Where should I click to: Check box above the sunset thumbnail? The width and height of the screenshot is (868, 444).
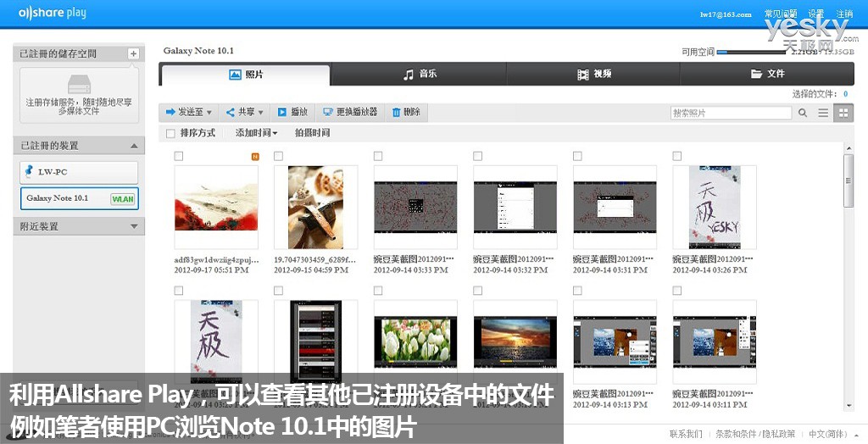pos(478,291)
